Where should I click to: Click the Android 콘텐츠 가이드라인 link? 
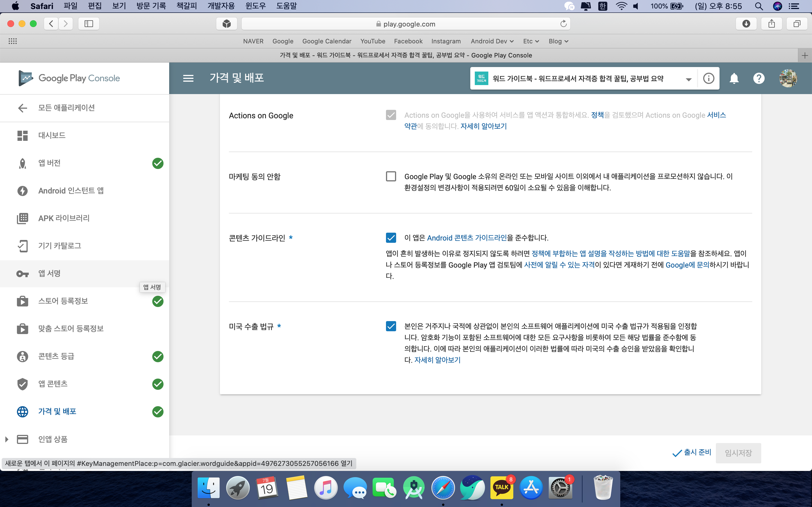click(x=466, y=238)
